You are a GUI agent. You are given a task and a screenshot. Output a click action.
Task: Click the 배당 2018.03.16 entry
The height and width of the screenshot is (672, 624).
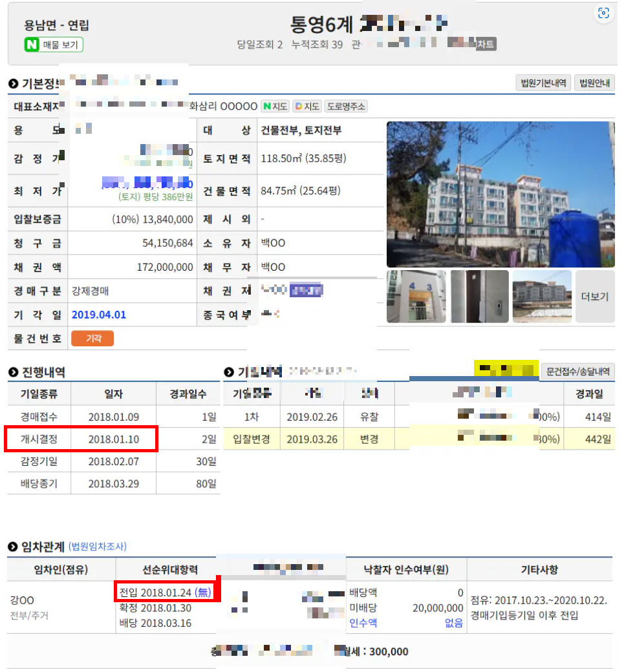pyautogui.click(x=155, y=623)
